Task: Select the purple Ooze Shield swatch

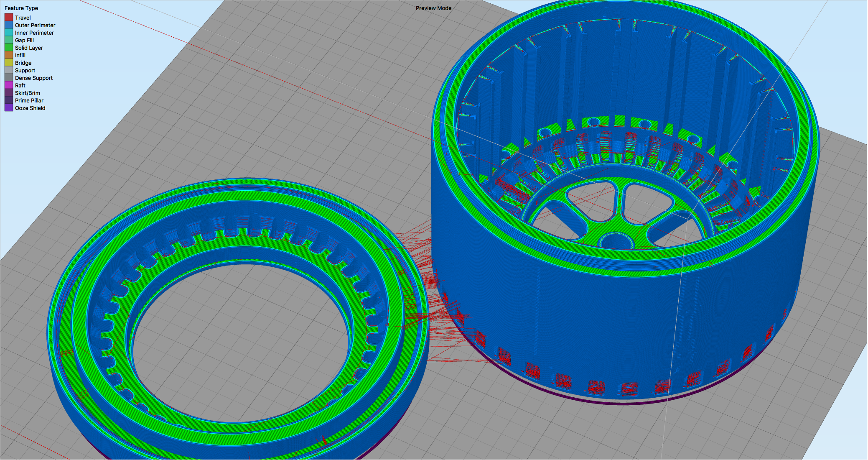Action: pyautogui.click(x=9, y=108)
